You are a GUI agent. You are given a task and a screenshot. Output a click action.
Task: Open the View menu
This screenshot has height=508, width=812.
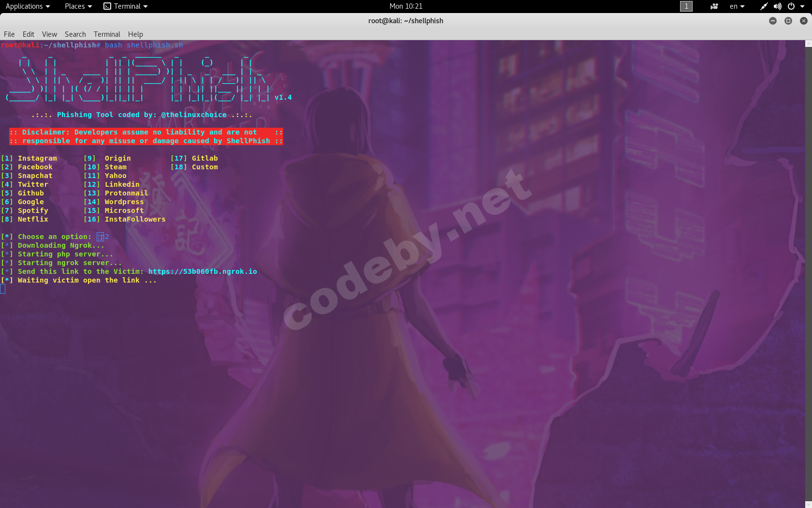click(x=49, y=34)
